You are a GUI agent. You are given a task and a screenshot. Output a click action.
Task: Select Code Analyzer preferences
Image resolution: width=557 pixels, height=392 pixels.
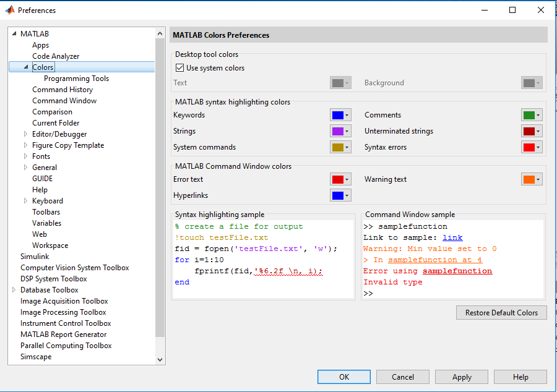[x=56, y=56]
